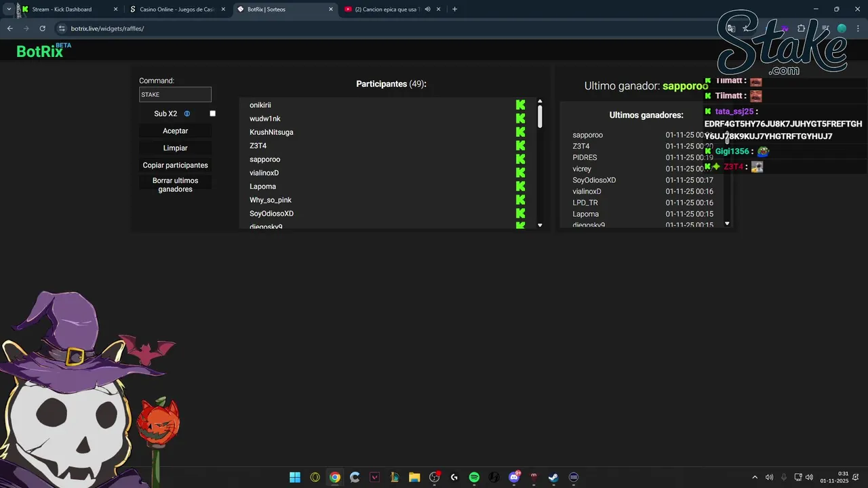Click the Kick icon beside sapporoo participant
Viewport: 868px width, 488px height.
[x=520, y=159]
